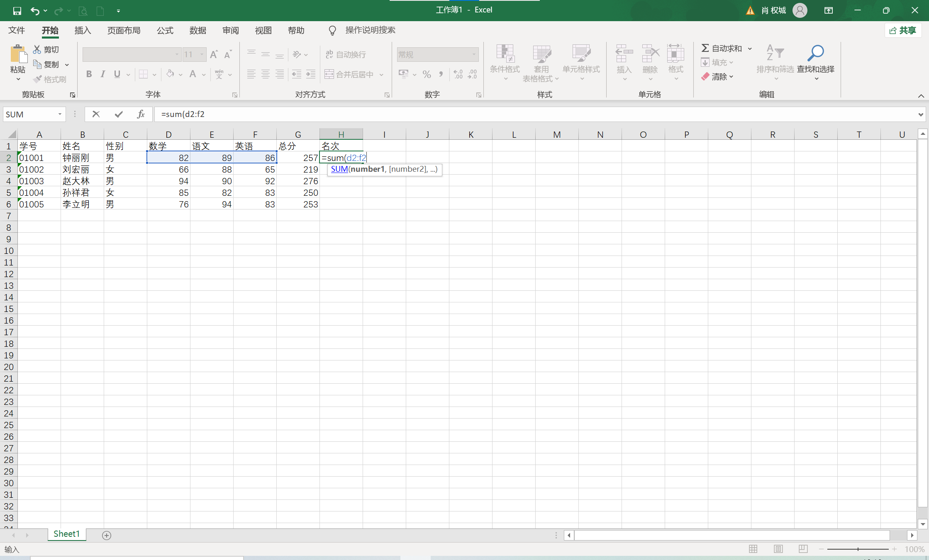This screenshot has height=560, width=929.
Task: Click inside the formula bar input
Action: 498,114
